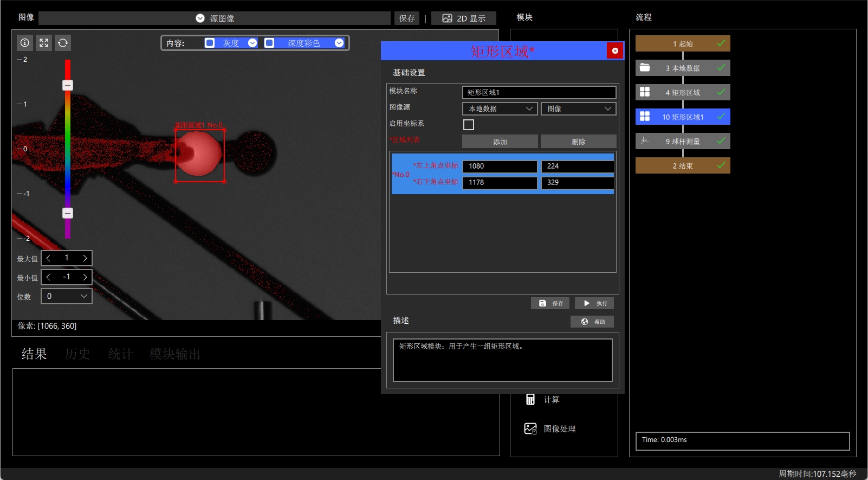This screenshot has width=868, height=480.
Task: Click the 删除 region button
Action: (x=579, y=142)
